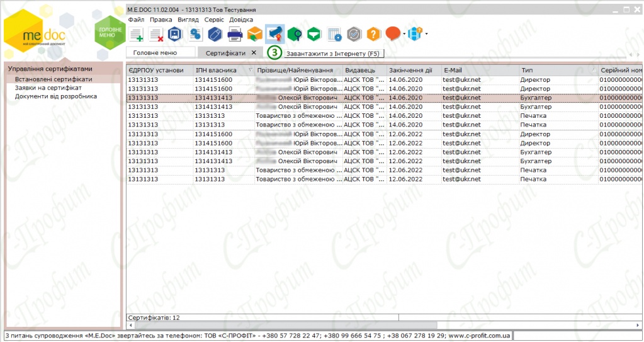This screenshot has height=342, width=644.
Task: Open the Файл menu
Action: point(136,20)
